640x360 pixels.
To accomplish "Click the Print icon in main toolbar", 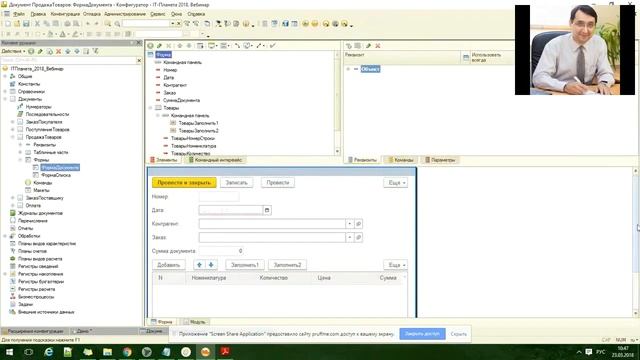I will (67, 24).
